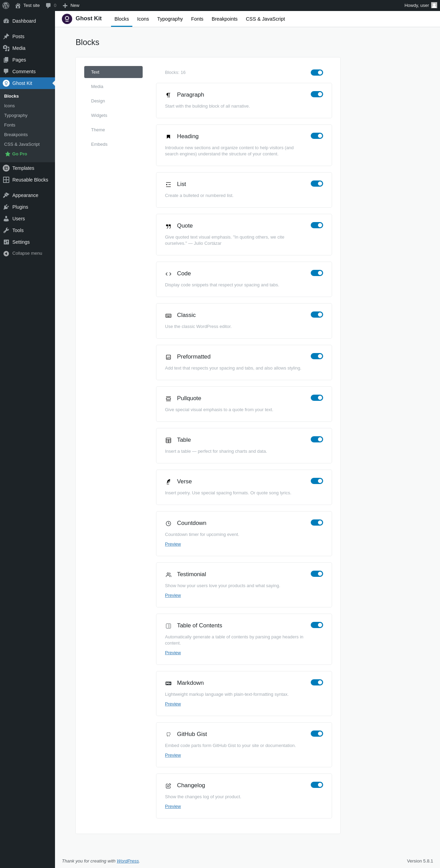Open the comments bubble in admin bar
This screenshot has width=440, height=868.
[x=48, y=6]
